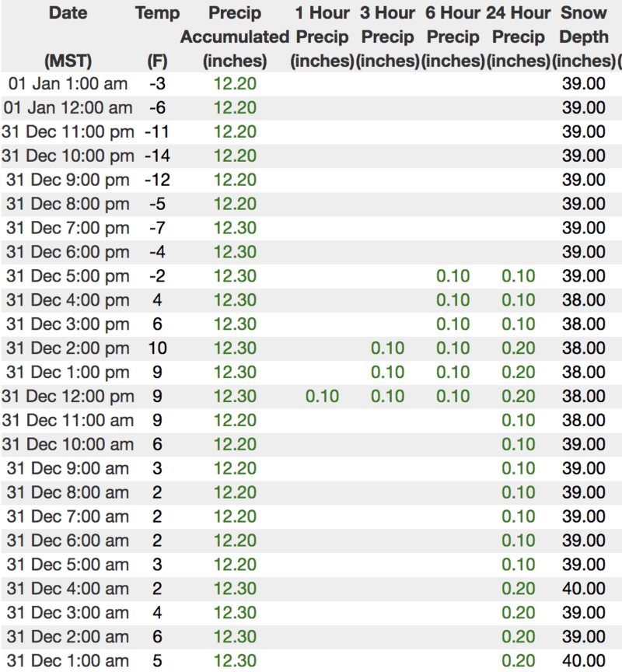Click the 31 Dec 1:00 am date cell
The height and width of the screenshot is (672, 622).
67,661
